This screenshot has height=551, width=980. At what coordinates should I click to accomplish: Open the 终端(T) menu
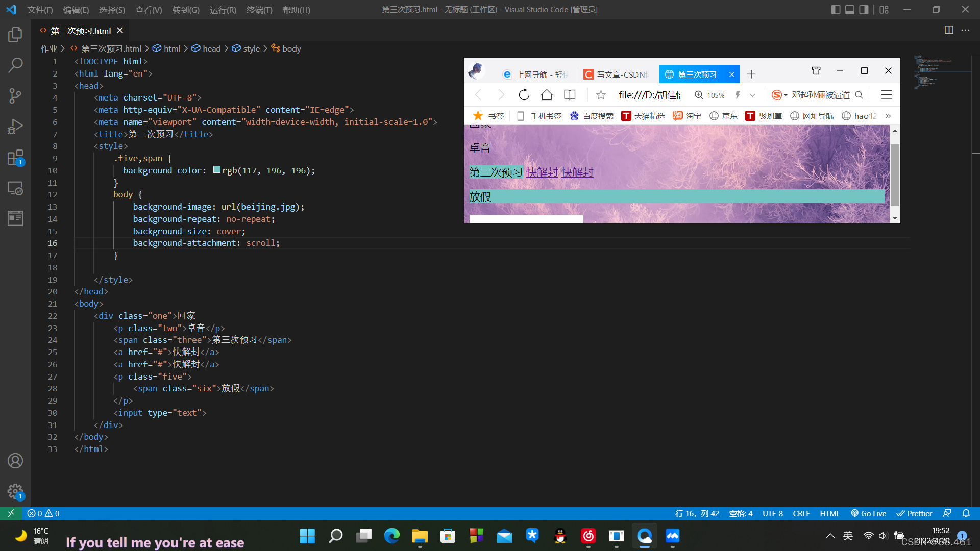click(x=259, y=10)
